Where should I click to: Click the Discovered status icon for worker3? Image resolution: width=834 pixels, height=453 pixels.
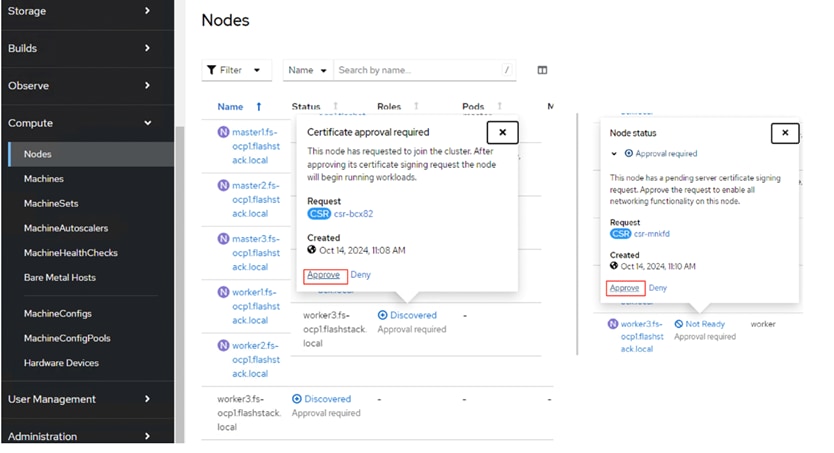pos(297,399)
